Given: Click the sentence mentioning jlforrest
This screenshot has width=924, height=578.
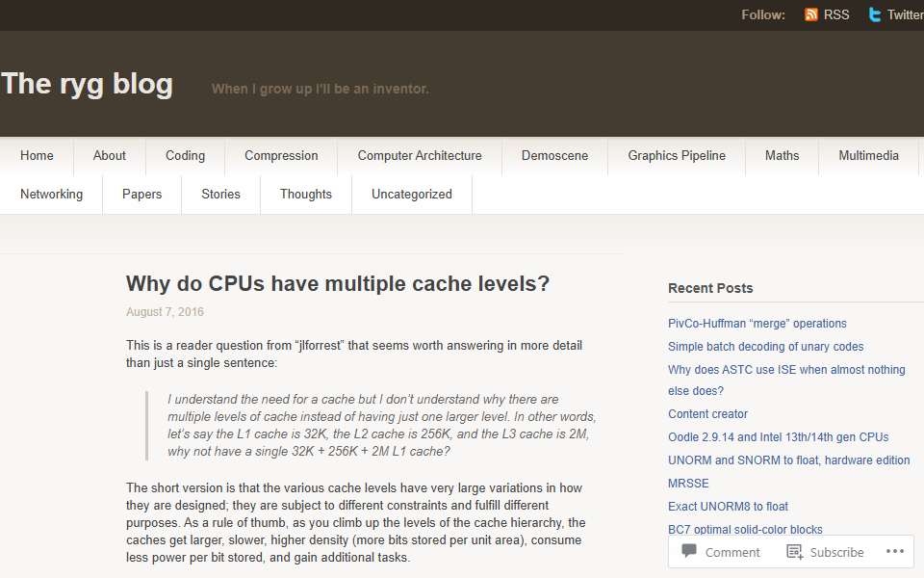Looking at the screenshot, I should coord(354,354).
